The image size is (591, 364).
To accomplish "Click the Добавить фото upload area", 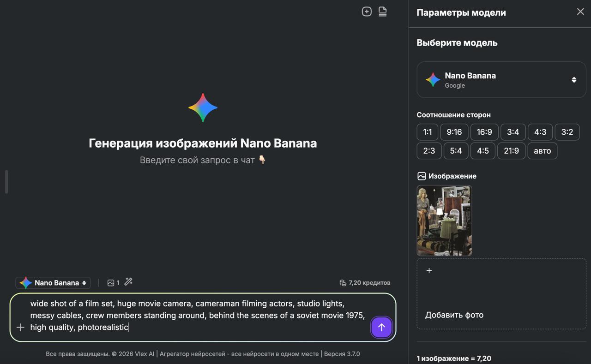I will (x=501, y=293).
